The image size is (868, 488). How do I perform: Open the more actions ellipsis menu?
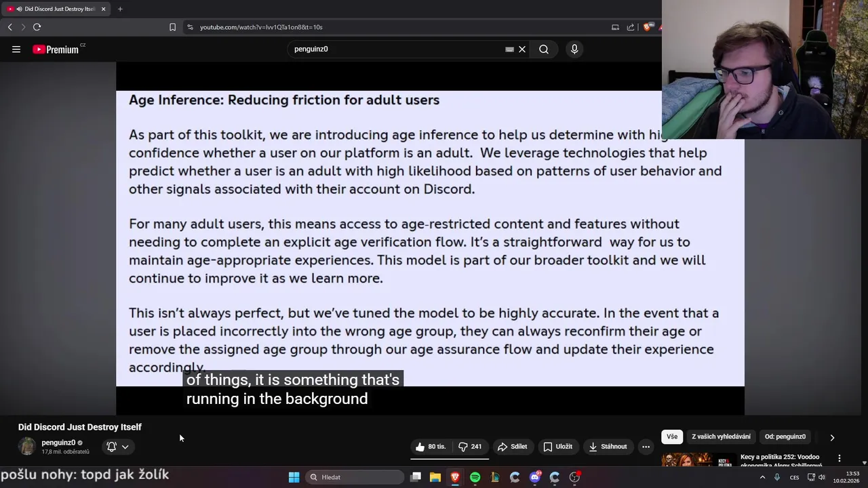[646, 447]
